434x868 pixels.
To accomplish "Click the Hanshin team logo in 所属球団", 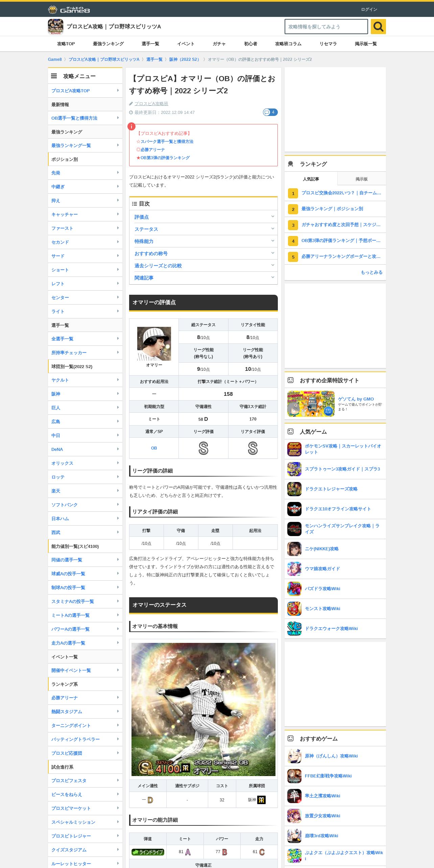I will tap(262, 800).
